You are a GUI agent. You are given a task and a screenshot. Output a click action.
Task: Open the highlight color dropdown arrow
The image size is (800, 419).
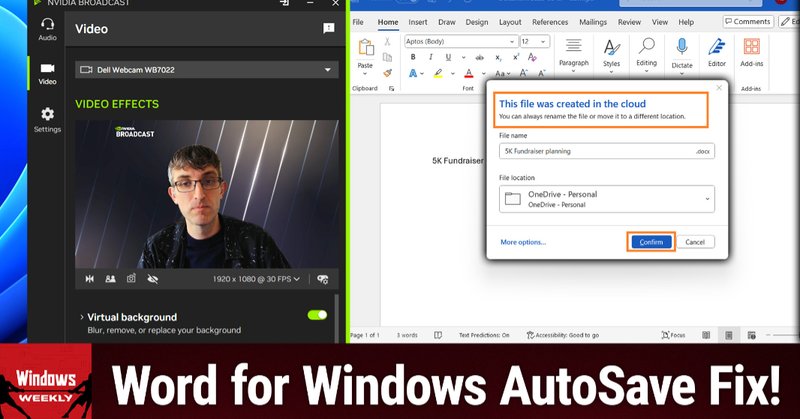click(453, 74)
